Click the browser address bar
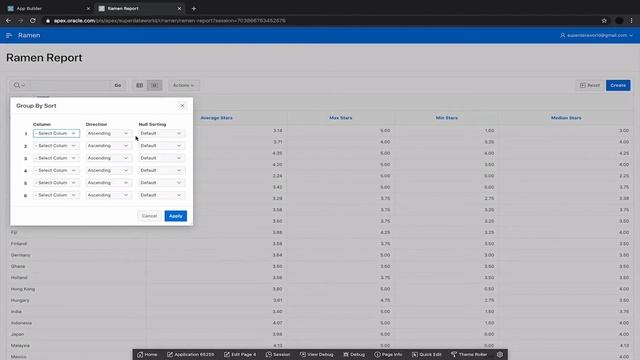This screenshot has width=640, height=360. pyautogui.click(x=318, y=20)
